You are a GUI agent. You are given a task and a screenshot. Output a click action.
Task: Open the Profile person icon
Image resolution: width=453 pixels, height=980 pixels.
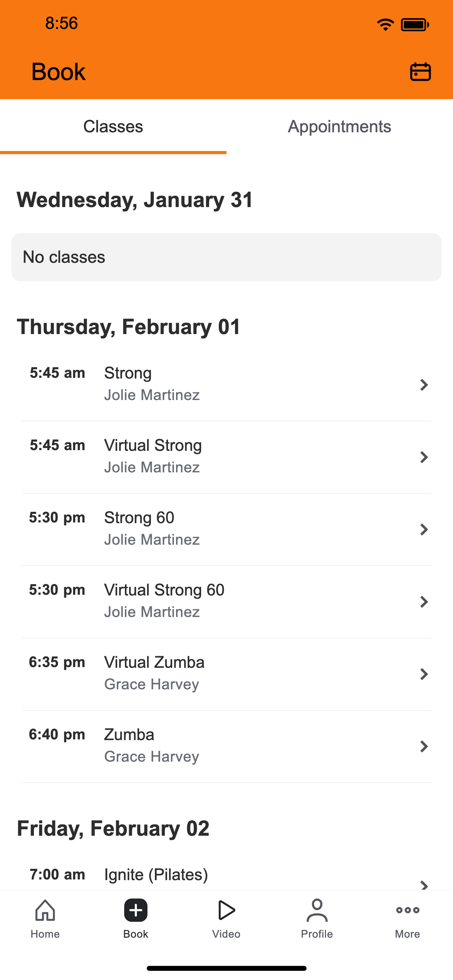coord(317,910)
